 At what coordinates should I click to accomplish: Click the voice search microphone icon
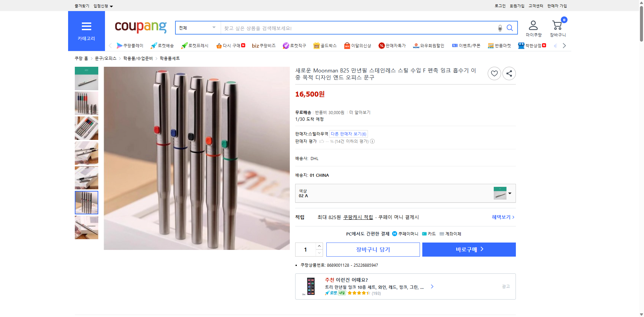pos(499,28)
